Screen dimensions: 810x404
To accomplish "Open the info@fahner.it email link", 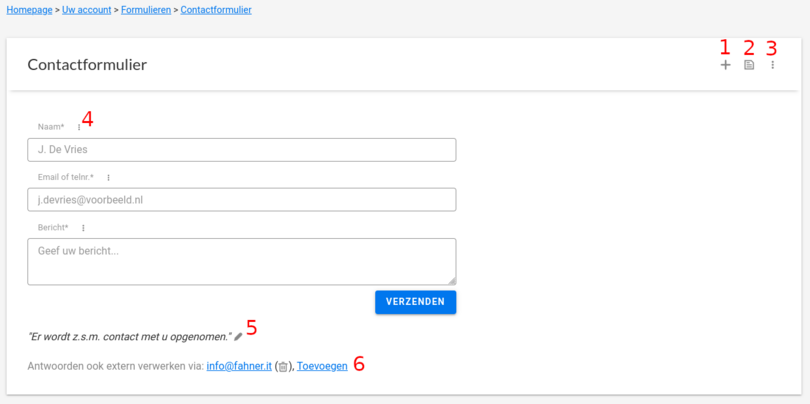I will (x=239, y=366).
